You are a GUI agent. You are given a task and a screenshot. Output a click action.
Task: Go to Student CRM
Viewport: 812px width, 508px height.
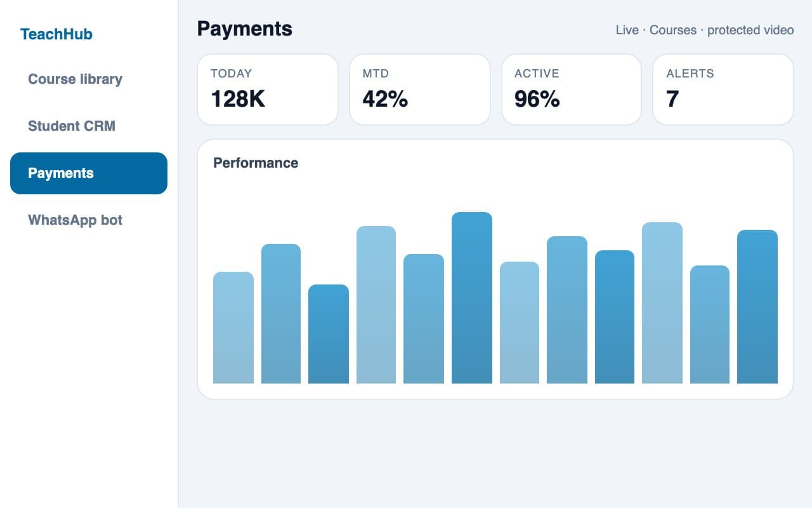click(89, 126)
